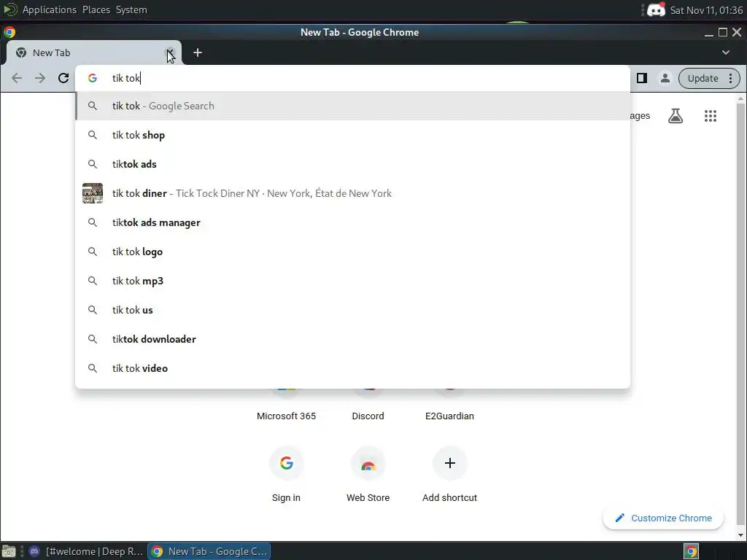Choose the 'tiktok ads manager' suggestion
The height and width of the screenshot is (560, 747).
point(352,222)
